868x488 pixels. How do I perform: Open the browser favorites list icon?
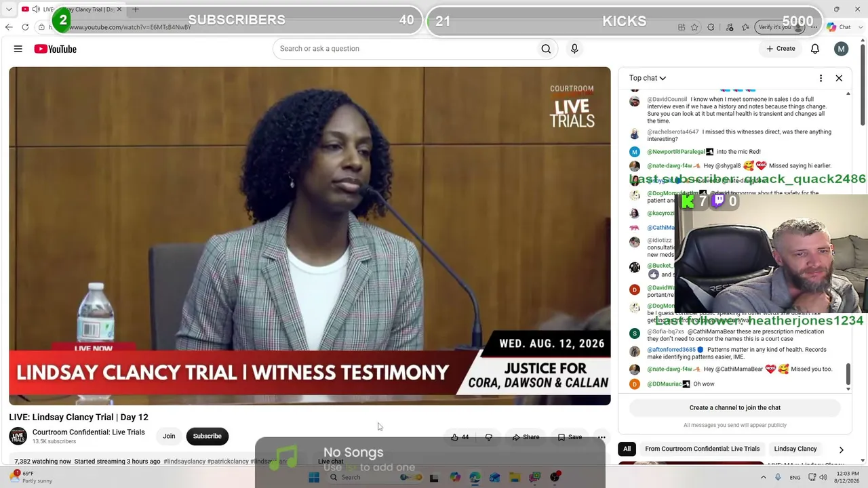coord(745,27)
